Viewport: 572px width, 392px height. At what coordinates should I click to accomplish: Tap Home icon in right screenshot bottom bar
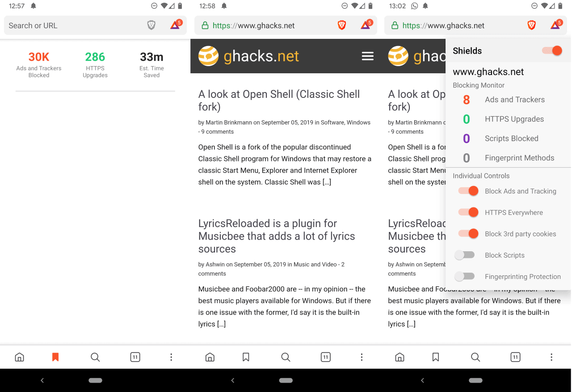[x=400, y=357]
